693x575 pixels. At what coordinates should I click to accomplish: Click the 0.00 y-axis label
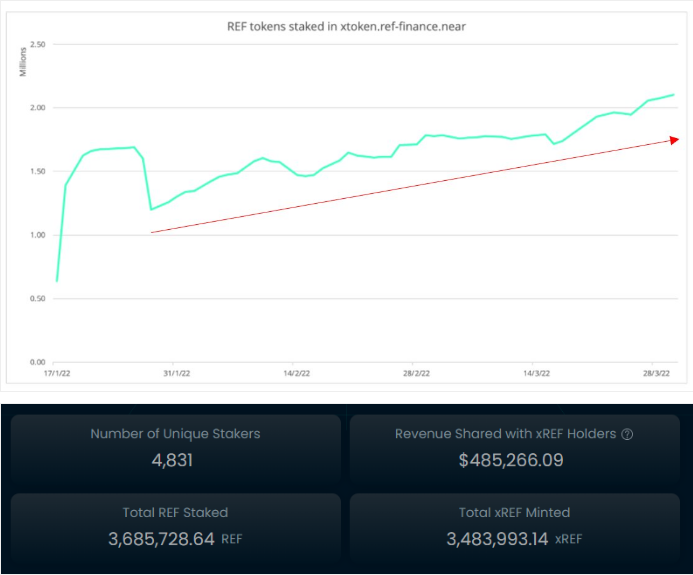38,362
